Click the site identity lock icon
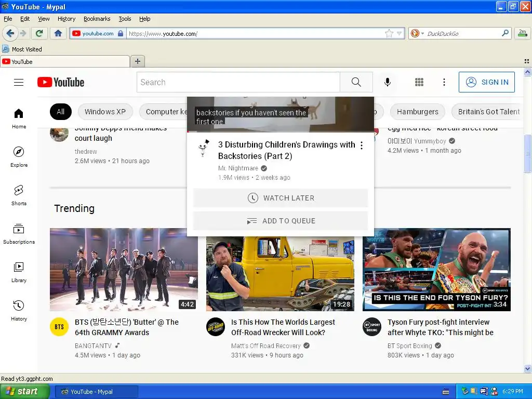 coord(120,33)
